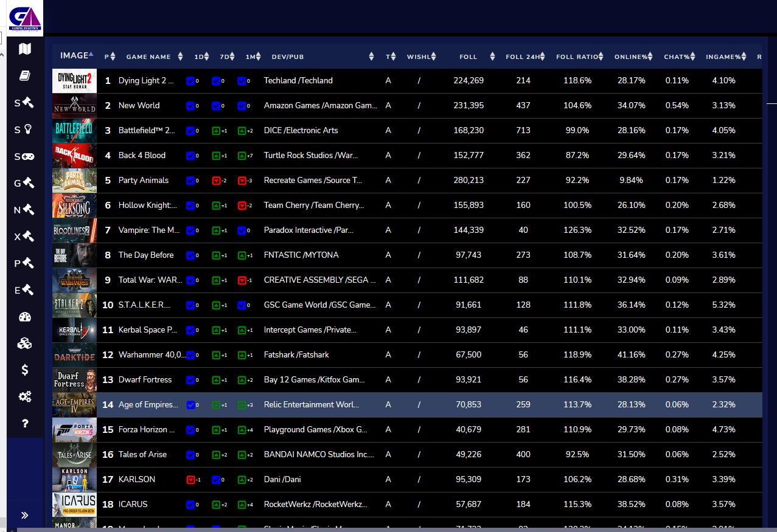Screen dimensions: 777x532
Task: Select the N gavel sidebar item
Action: coord(24,210)
